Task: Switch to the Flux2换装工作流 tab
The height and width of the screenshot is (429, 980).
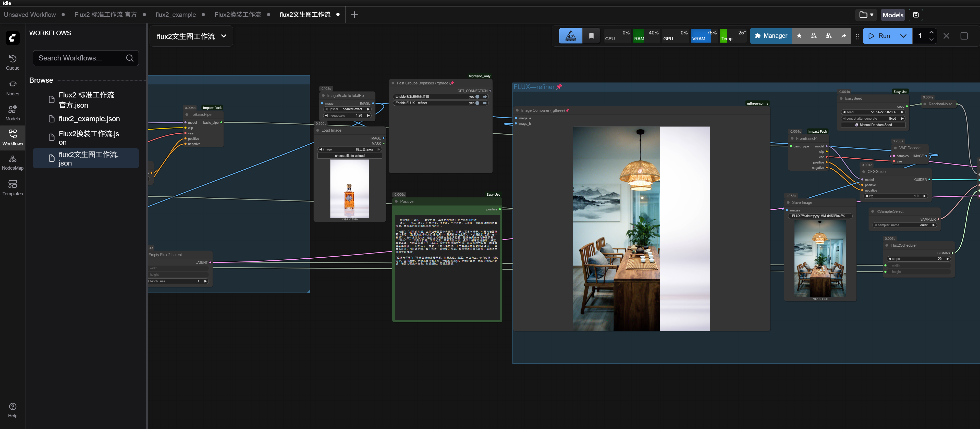Action: coord(238,15)
